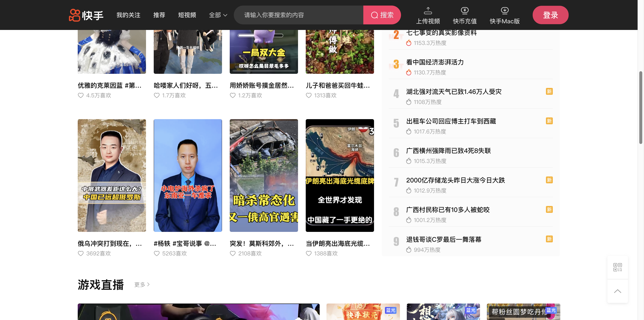644x320 pixels.
Task: Click the search input field
Action: pyautogui.click(x=298, y=15)
